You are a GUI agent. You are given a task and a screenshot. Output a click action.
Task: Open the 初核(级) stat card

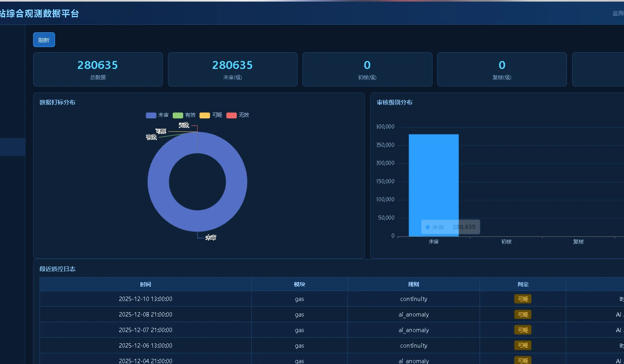pyautogui.click(x=367, y=69)
